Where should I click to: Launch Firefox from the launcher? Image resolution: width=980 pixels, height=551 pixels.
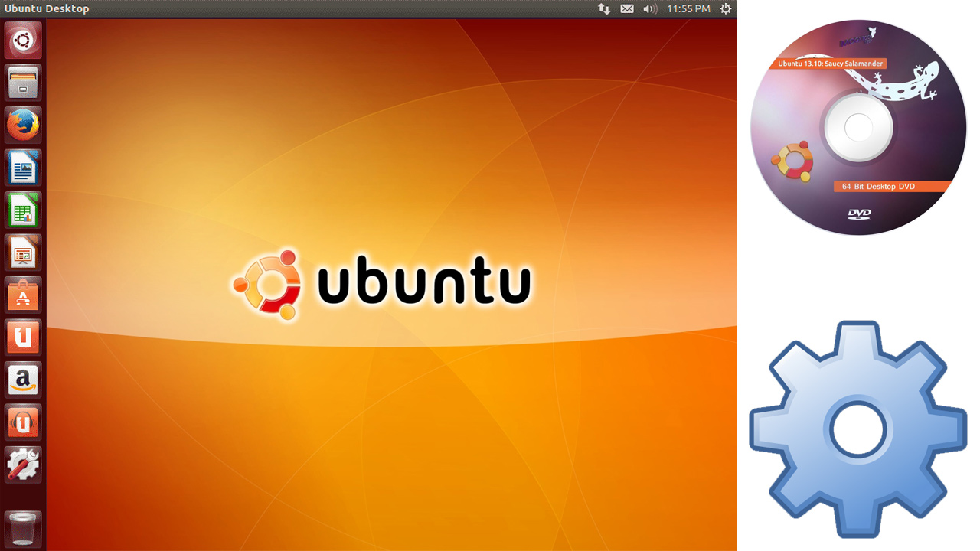tap(22, 125)
